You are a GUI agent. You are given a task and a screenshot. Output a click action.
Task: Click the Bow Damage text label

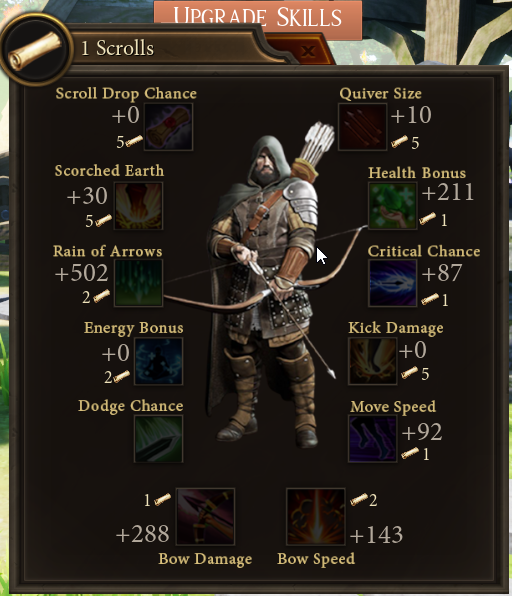(x=205, y=559)
